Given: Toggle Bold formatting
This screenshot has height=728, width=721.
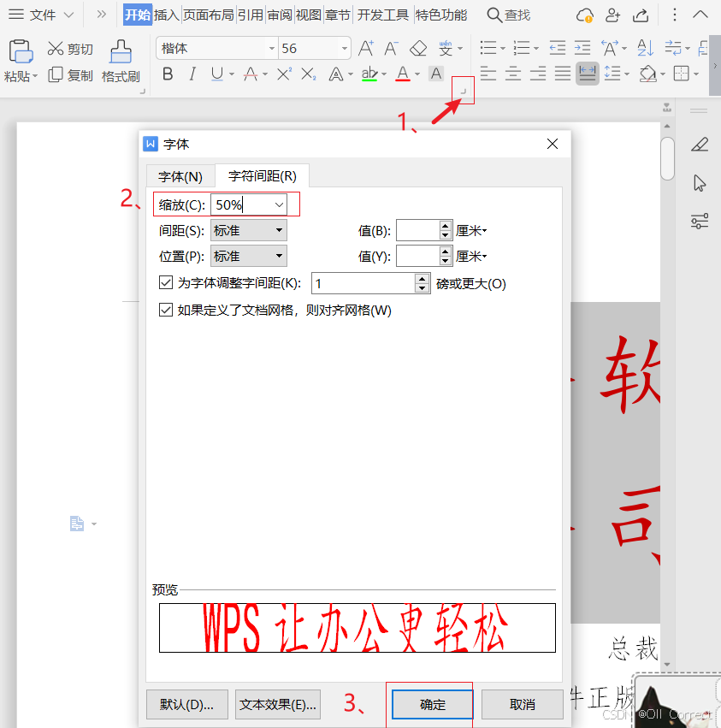Looking at the screenshot, I should (x=168, y=74).
